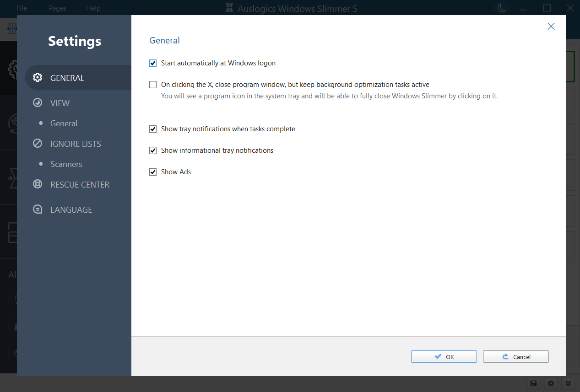Uncheck Start automatically at Windows logon
The image size is (580, 392).
coord(152,63)
